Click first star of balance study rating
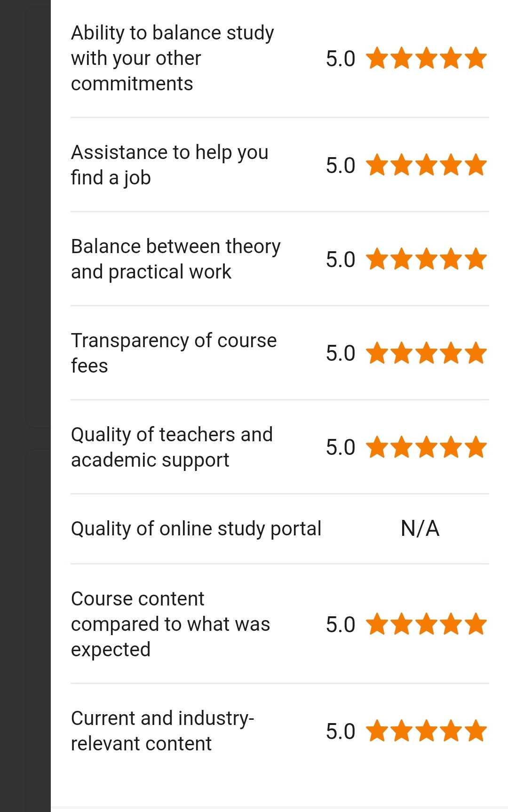Image resolution: width=508 pixels, height=812 pixels. [x=377, y=58]
